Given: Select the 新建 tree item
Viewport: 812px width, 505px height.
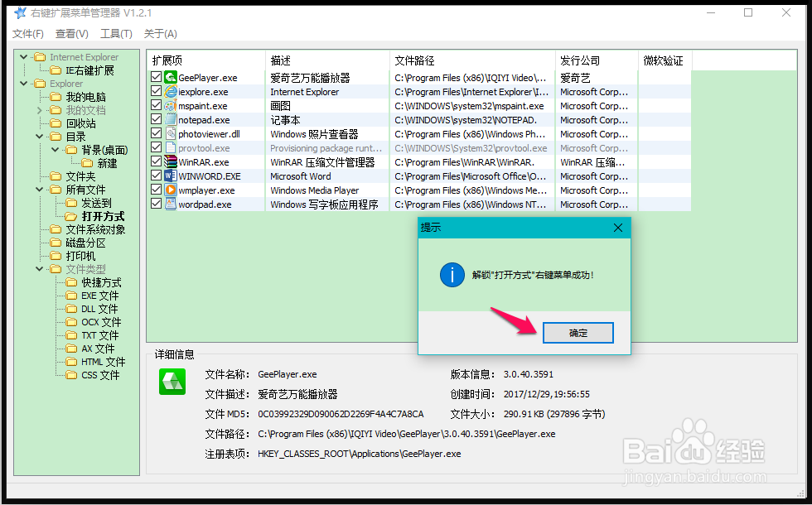Looking at the screenshot, I should 107,164.
